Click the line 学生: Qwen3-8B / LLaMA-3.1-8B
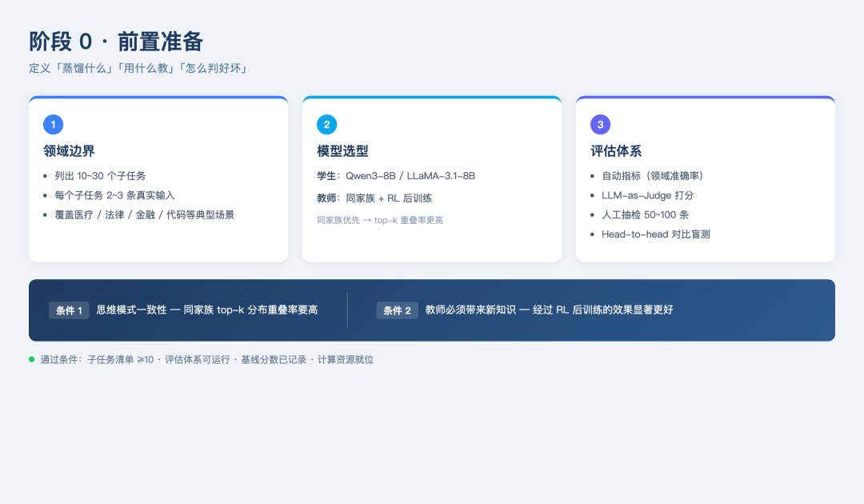This screenshot has height=504, width=864. click(396, 176)
